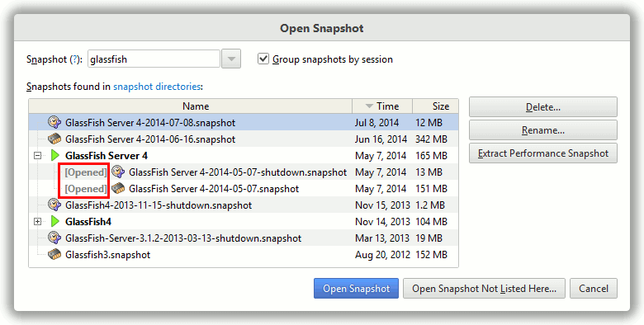Cancel the Open Snapshot dialog

click(594, 289)
